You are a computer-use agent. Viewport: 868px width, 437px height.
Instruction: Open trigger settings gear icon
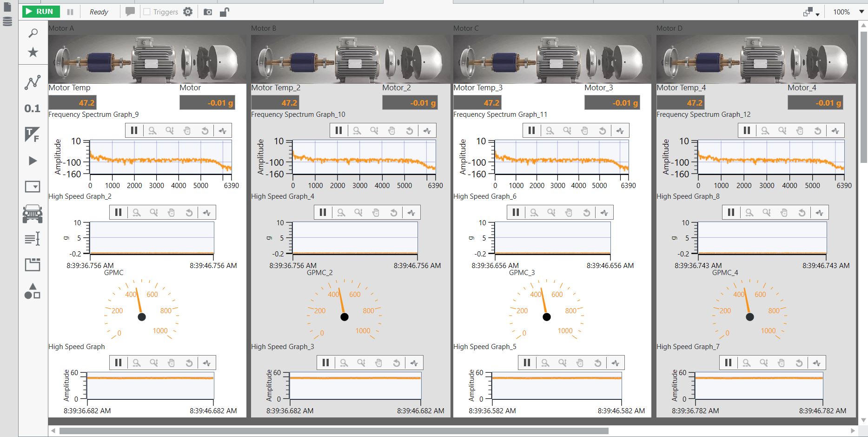[x=188, y=12]
